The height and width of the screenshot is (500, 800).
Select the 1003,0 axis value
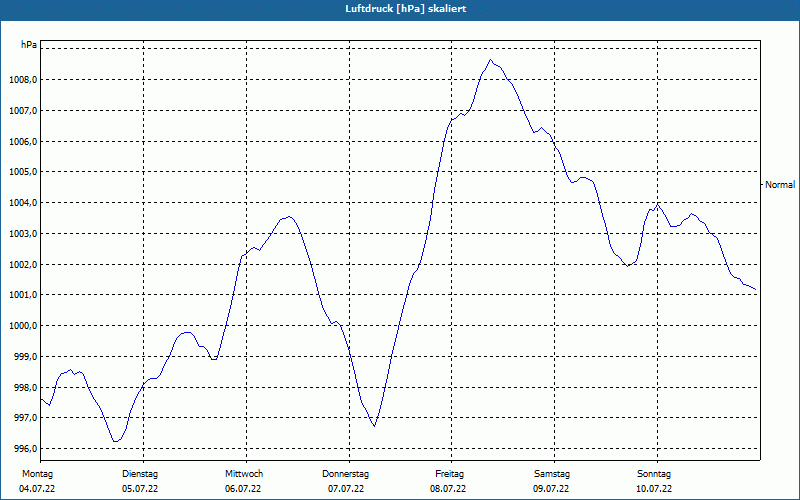(x=22, y=234)
